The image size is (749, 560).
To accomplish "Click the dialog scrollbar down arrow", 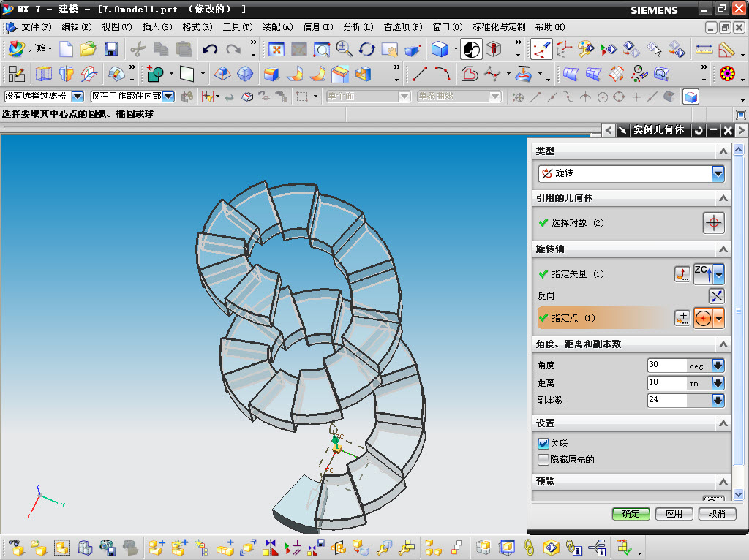I will [739, 495].
